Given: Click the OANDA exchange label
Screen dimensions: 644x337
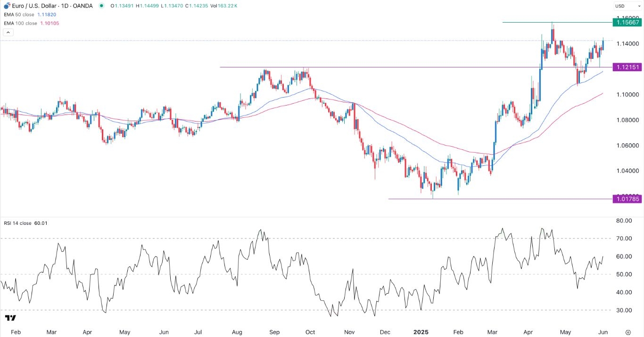Looking at the screenshot, I should pyautogui.click(x=82, y=6).
